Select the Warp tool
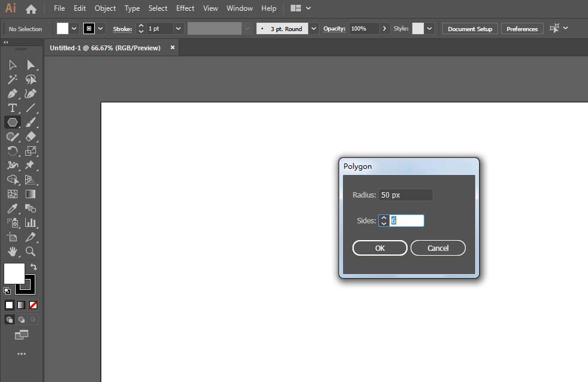This screenshot has width=588, height=382. pos(13,165)
